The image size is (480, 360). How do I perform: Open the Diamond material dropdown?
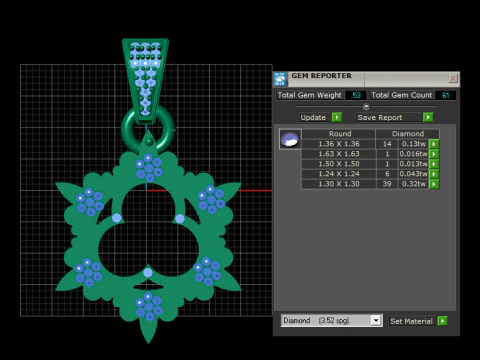(x=376, y=321)
